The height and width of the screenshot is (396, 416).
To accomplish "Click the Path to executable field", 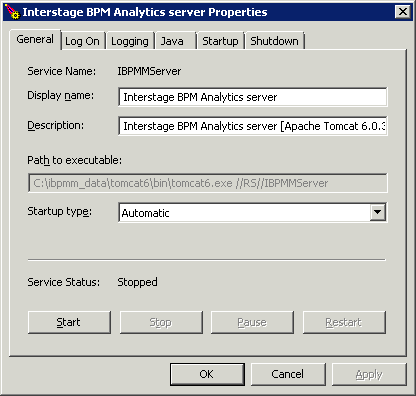I will pos(208,183).
